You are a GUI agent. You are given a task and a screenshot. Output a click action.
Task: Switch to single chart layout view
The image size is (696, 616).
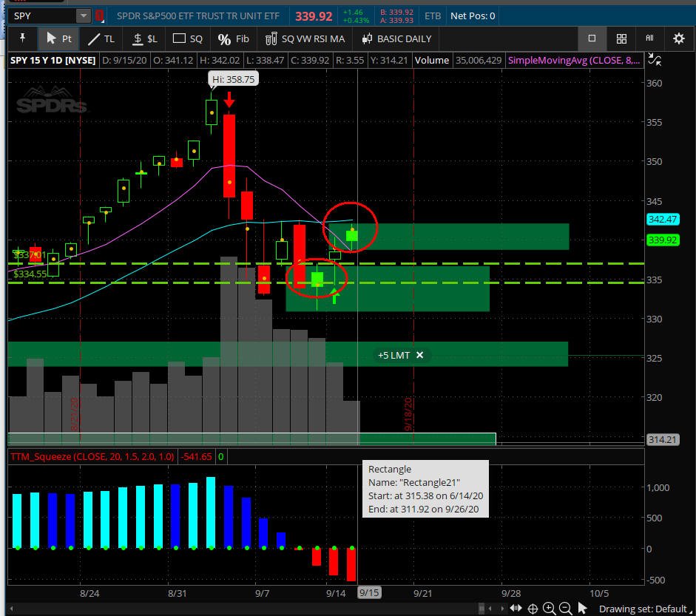tap(592, 38)
